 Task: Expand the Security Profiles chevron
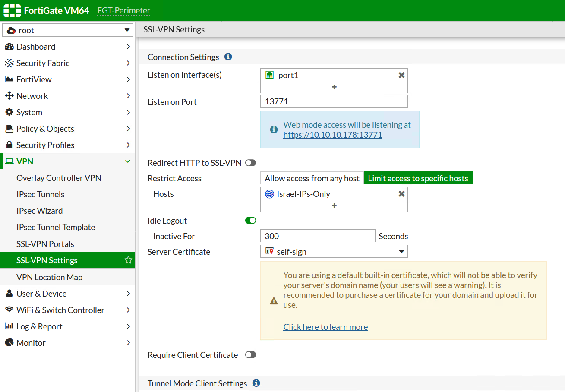pos(128,145)
